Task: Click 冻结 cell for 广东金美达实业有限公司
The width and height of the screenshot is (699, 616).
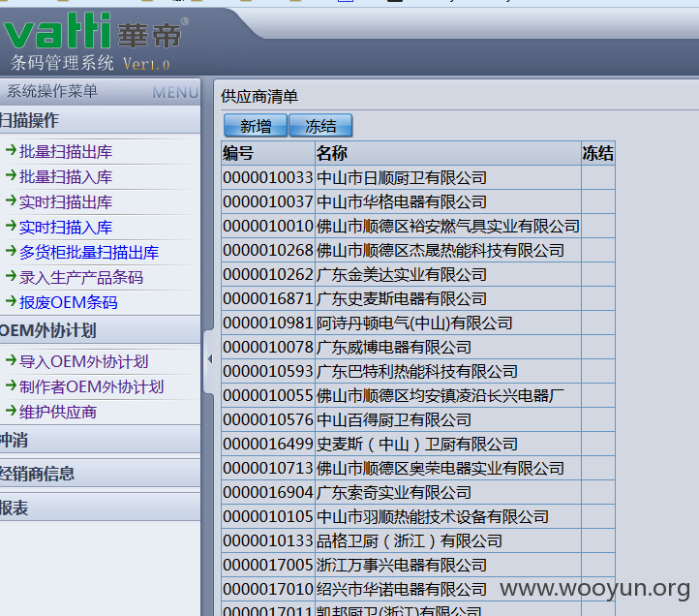Action: pyautogui.click(x=598, y=274)
